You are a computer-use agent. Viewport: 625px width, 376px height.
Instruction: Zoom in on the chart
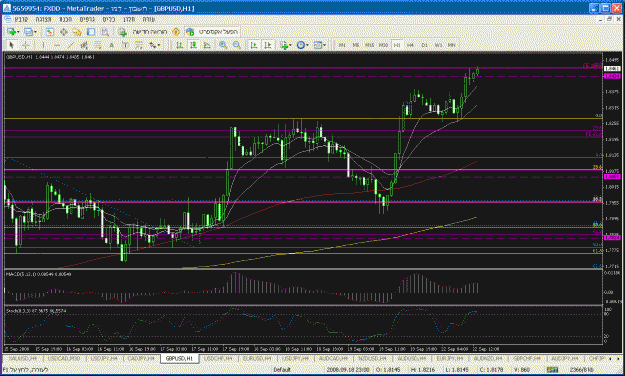tap(223, 45)
